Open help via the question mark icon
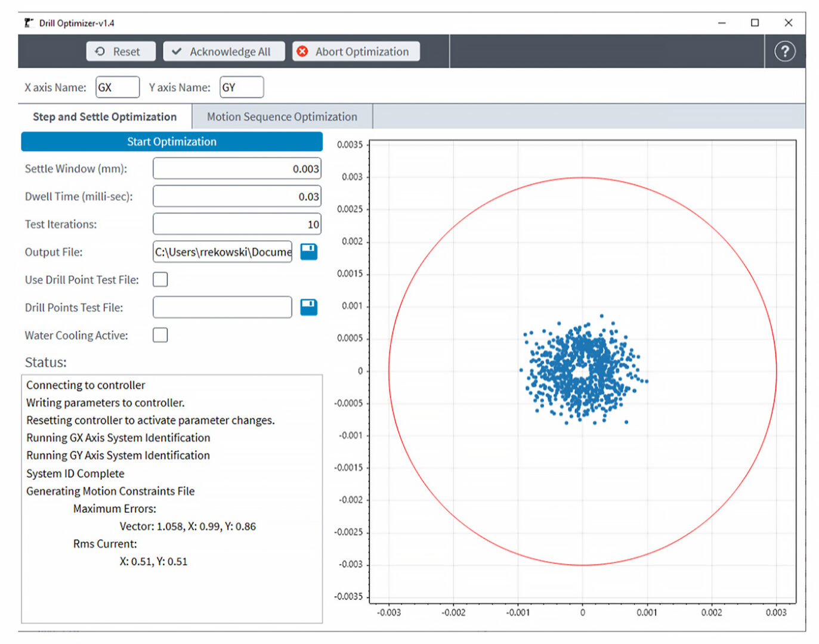This screenshot has width=819, height=644. [785, 51]
